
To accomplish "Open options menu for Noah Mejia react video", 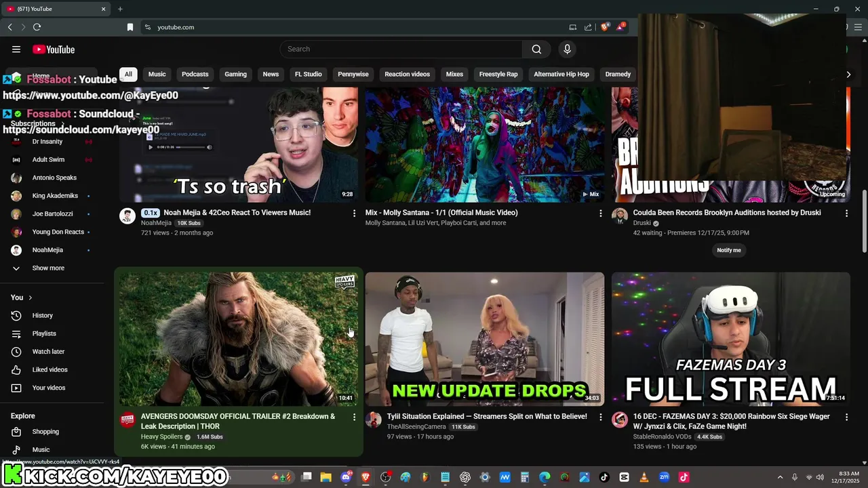I will click(x=354, y=213).
